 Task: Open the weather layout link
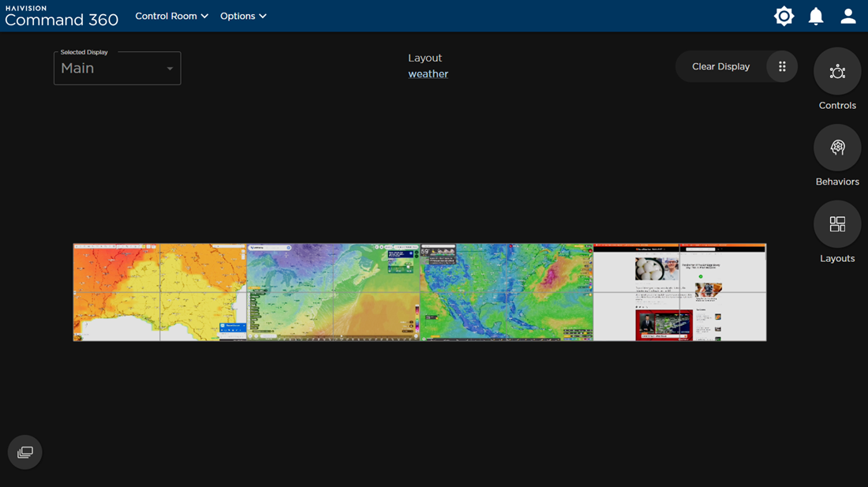click(x=428, y=73)
